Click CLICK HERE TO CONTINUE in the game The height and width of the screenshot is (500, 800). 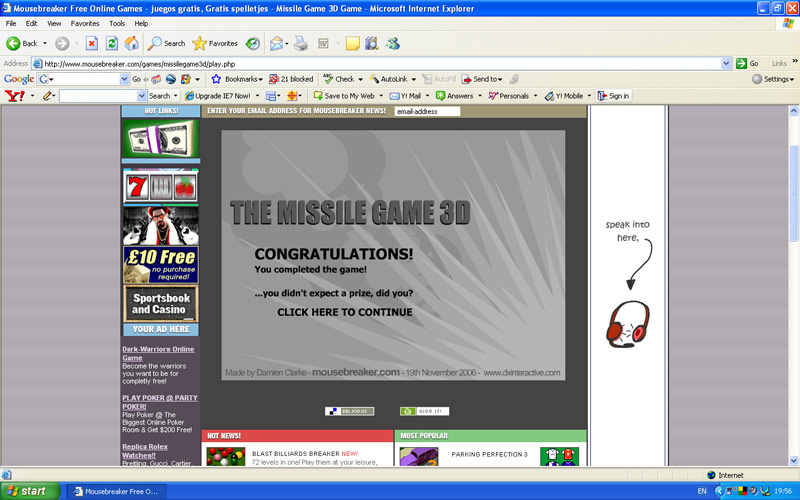[345, 312]
